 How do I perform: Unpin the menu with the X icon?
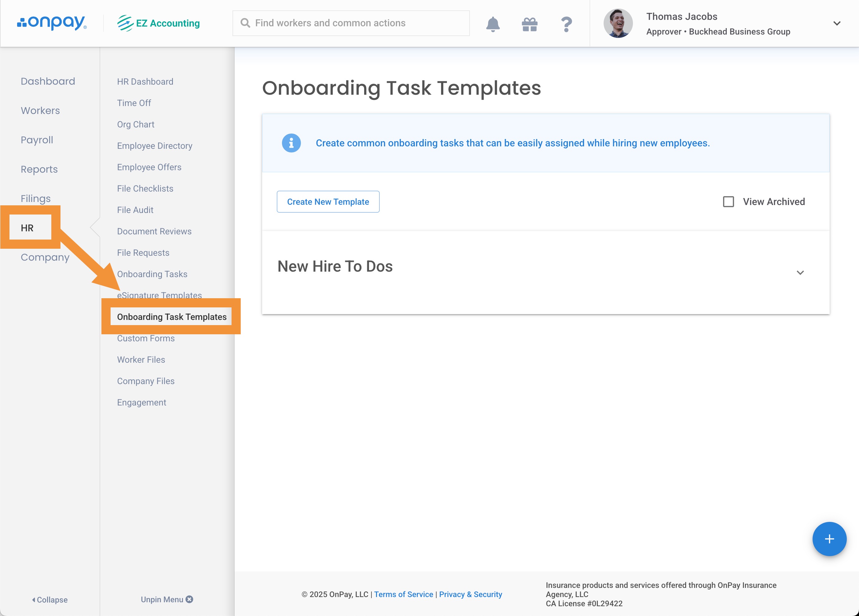coord(189,599)
